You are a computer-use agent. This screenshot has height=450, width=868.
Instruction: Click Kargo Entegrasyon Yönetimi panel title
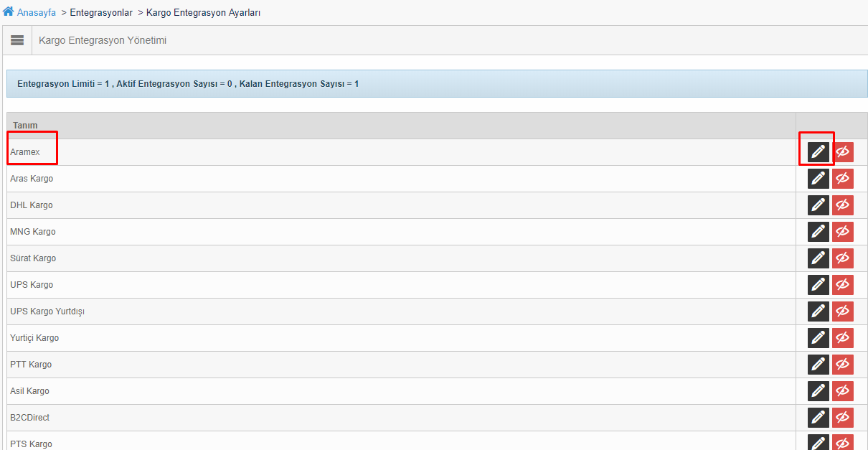pyautogui.click(x=103, y=41)
